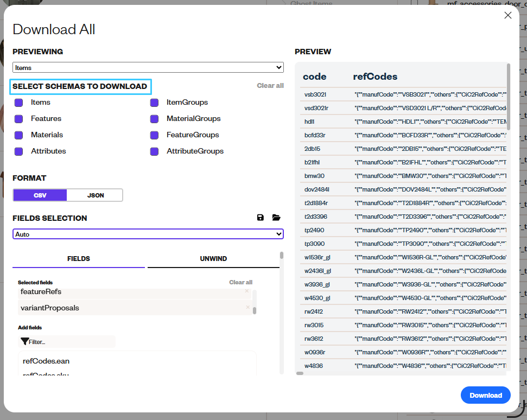
Task: Remove the variantProposals selected field
Action: [247, 307]
